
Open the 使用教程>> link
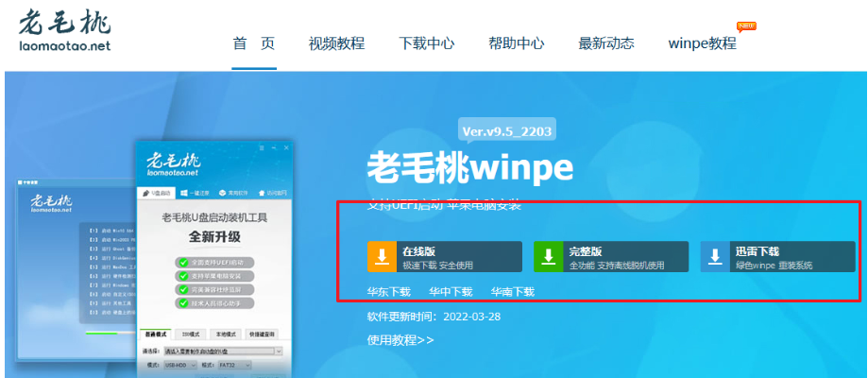point(400,339)
